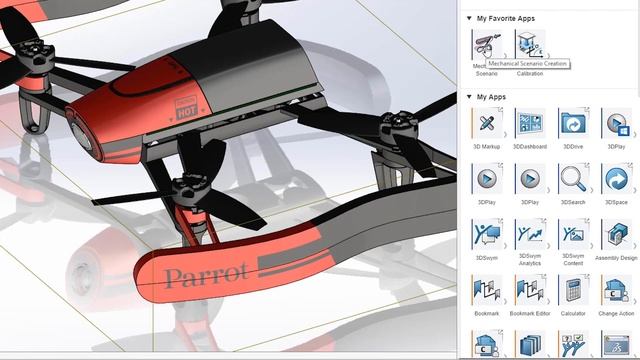Open the question-and-checkmark people app icon

click(x=573, y=345)
